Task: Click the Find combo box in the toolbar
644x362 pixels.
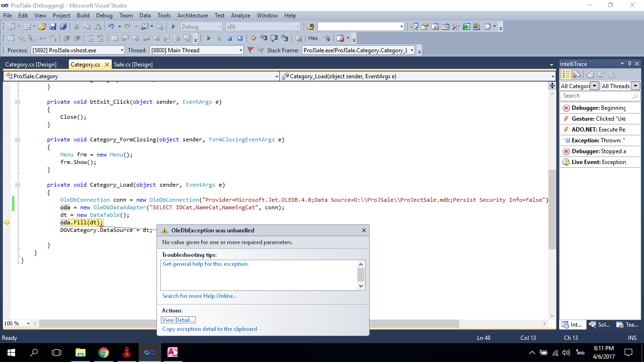Action: click(x=361, y=26)
